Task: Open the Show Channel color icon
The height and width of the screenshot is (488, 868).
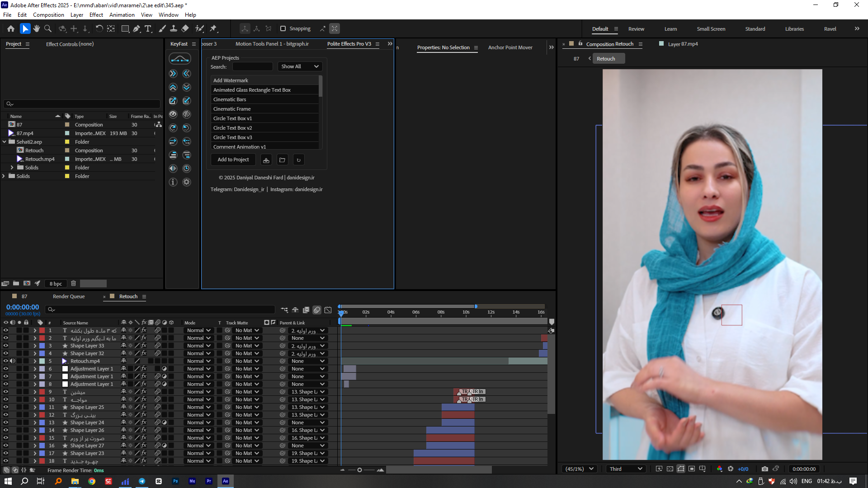Action: [x=719, y=469]
